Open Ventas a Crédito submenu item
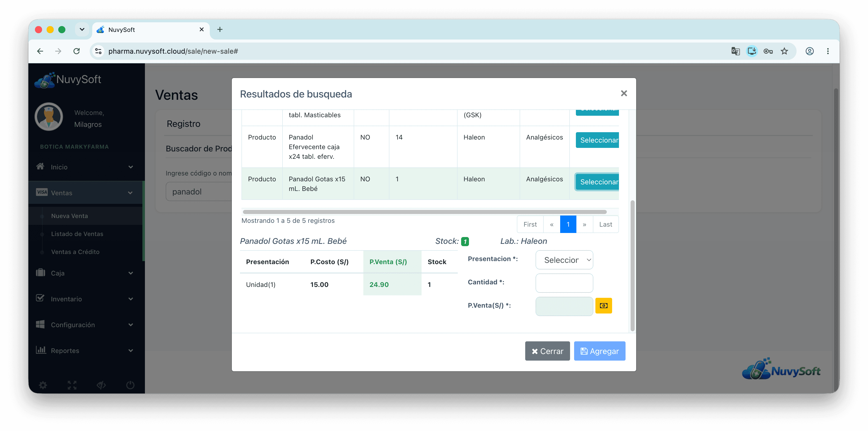The height and width of the screenshot is (431, 868). 75,252
